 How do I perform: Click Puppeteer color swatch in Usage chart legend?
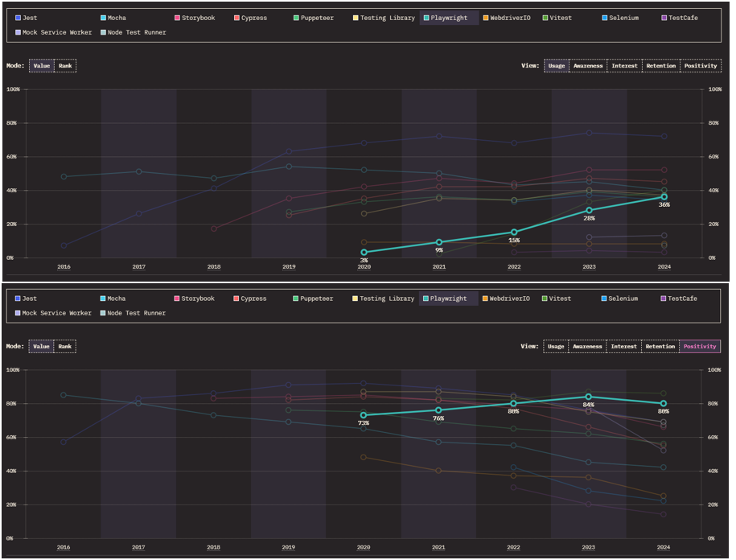coord(296,18)
